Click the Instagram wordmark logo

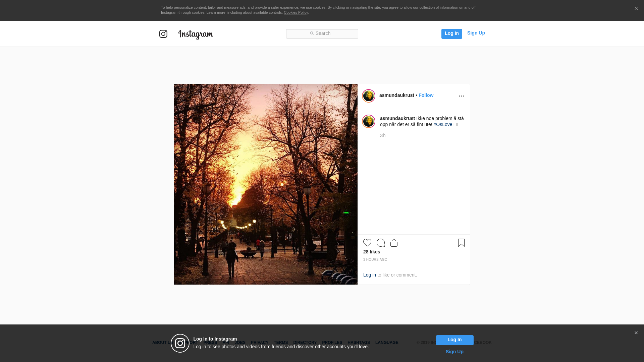pos(196,34)
